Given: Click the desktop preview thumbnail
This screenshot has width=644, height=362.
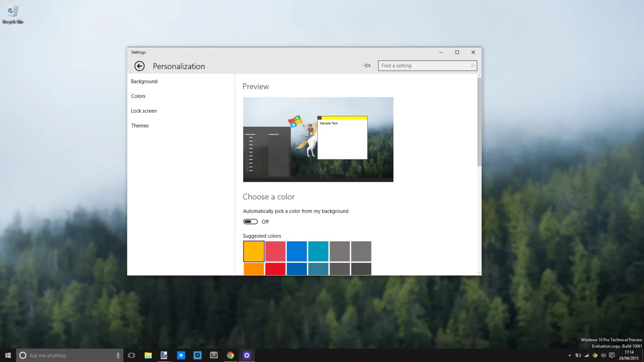Looking at the screenshot, I should click(318, 140).
